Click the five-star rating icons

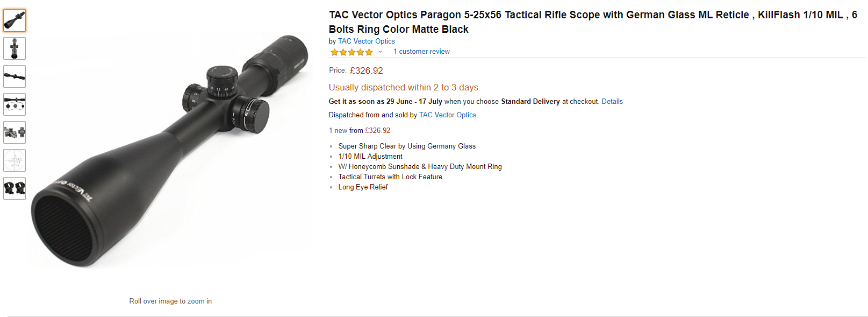coord(351,52)
